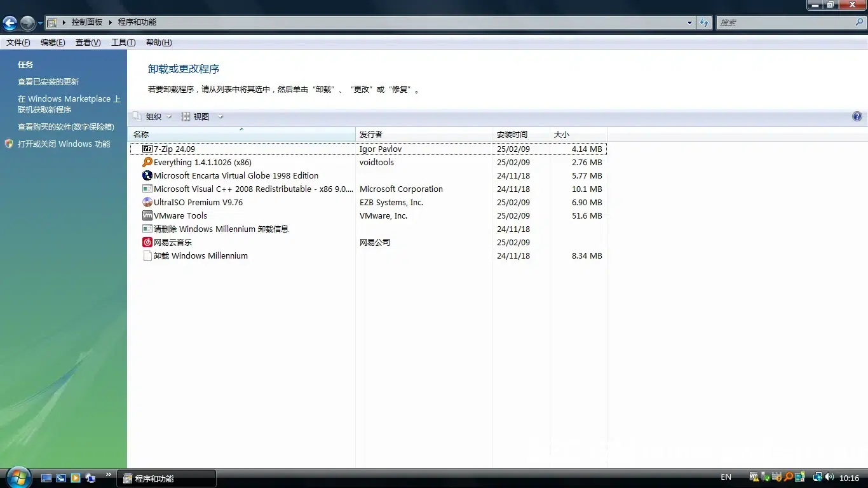This screenshot has width=868, height=488.
Task: Click the 视图 toolbar button
Action: pos(195,116)
